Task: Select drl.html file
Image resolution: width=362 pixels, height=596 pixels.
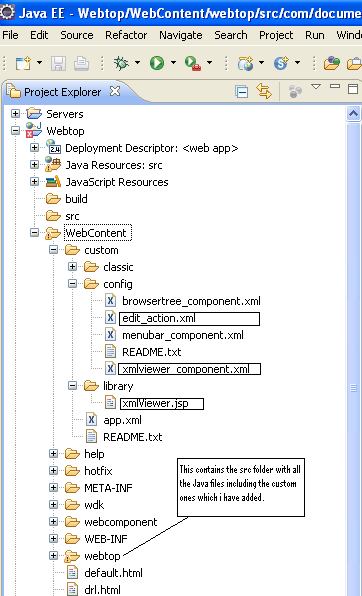Action: (x=102, y=590)
